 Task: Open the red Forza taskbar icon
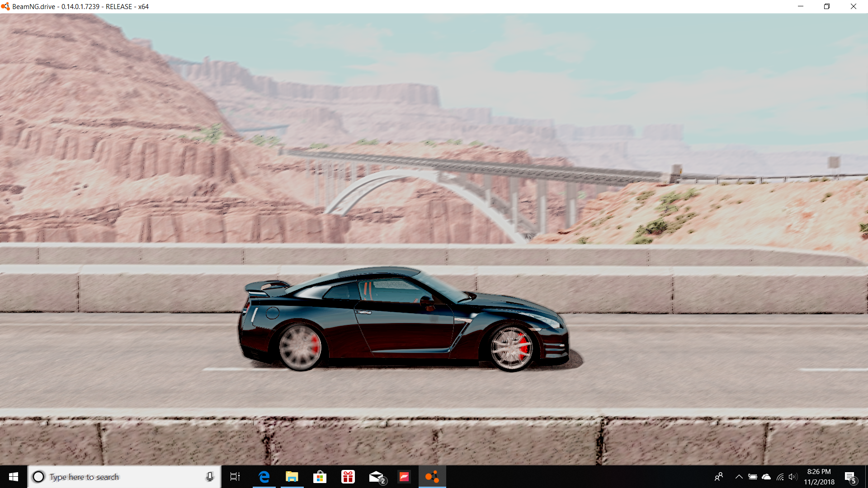click(x=404, y=477)
